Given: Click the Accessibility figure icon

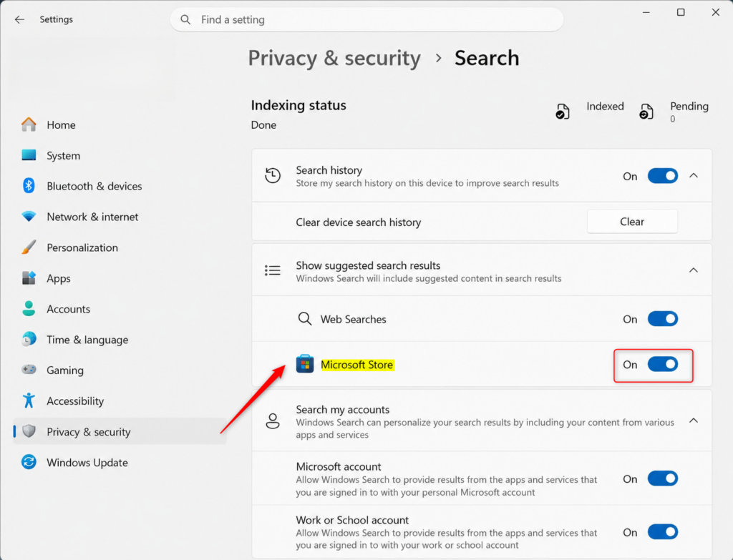Looking at the screenshot, I should pos(29,401).
